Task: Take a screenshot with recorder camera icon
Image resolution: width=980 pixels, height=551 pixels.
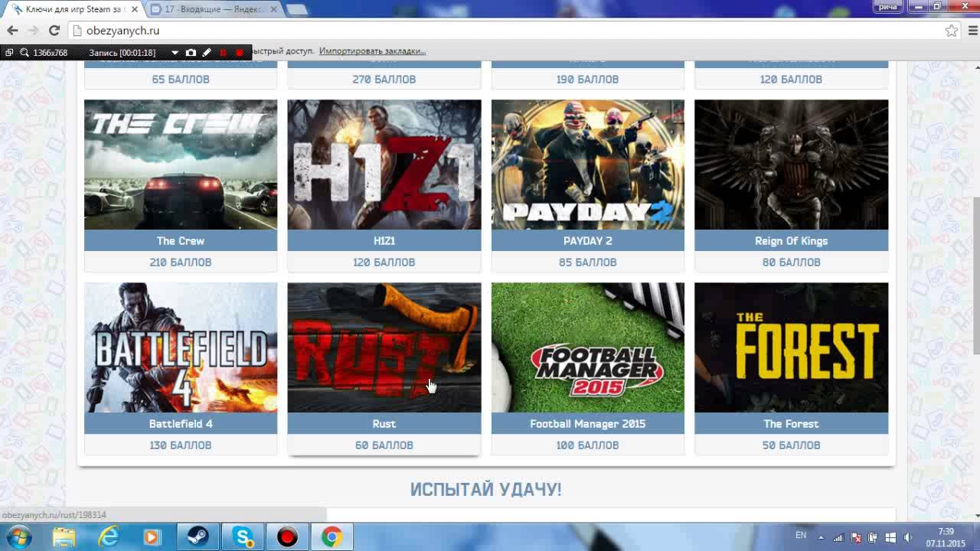Action: coord(191,53)
